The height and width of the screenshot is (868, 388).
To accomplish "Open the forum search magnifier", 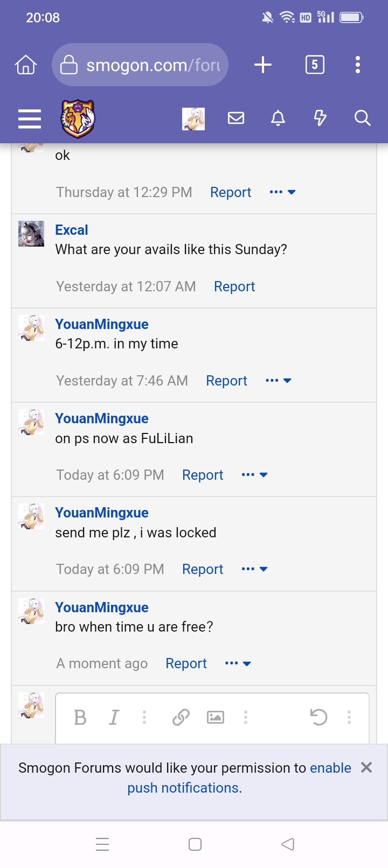I will coord(362,118).
